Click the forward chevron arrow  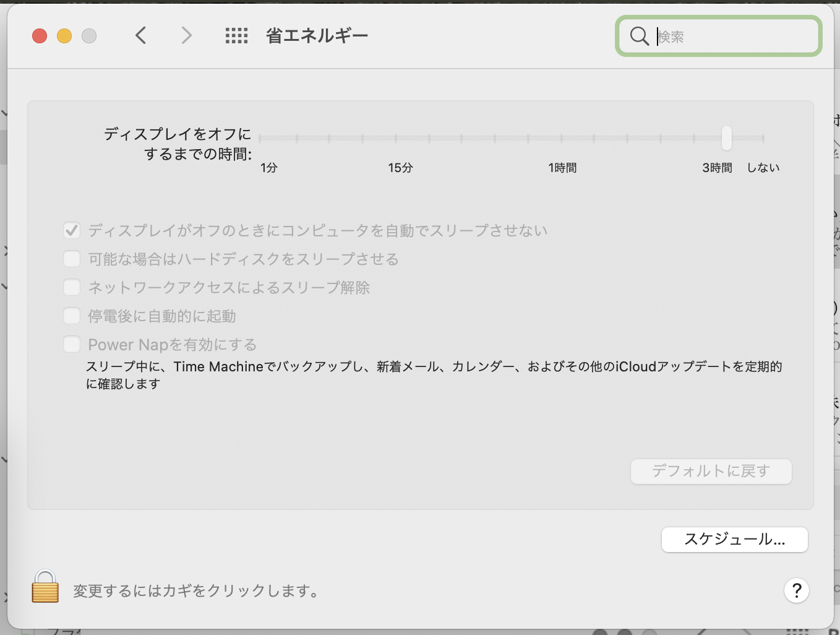(186, 36)
